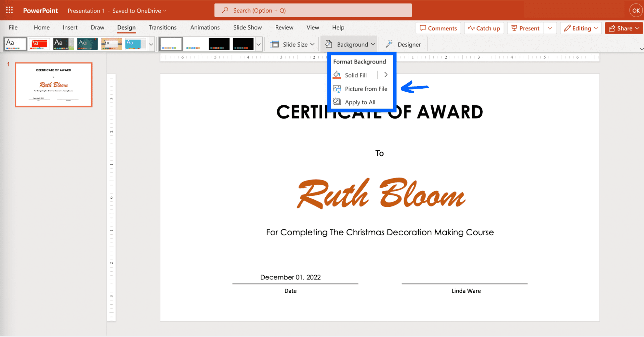The image size is (644, 337).
Task: Choose the first black variant thumbnail
Action: (219, 44)
